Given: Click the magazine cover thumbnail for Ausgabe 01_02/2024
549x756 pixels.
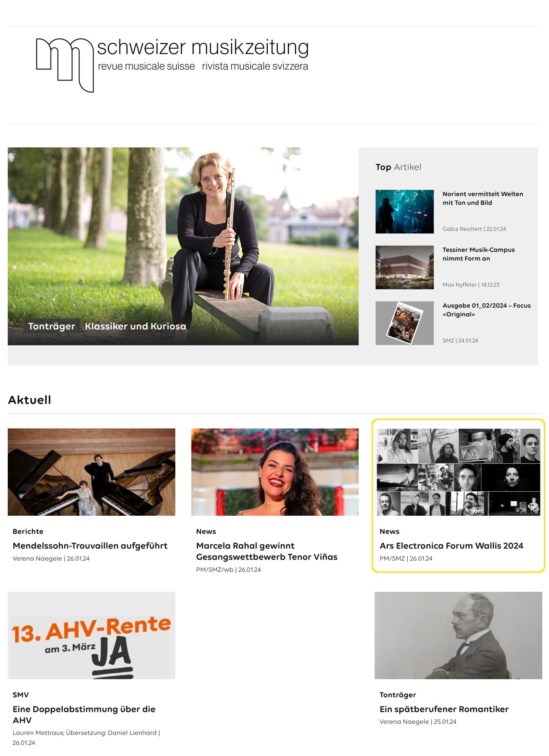Looking at the screenshot, I should click(x=405, y=323).
